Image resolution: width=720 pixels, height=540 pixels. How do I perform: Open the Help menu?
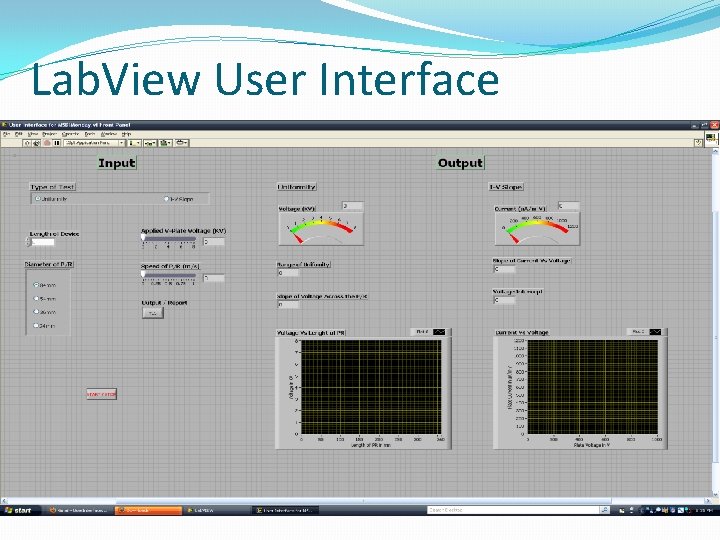tap(126, 134)
